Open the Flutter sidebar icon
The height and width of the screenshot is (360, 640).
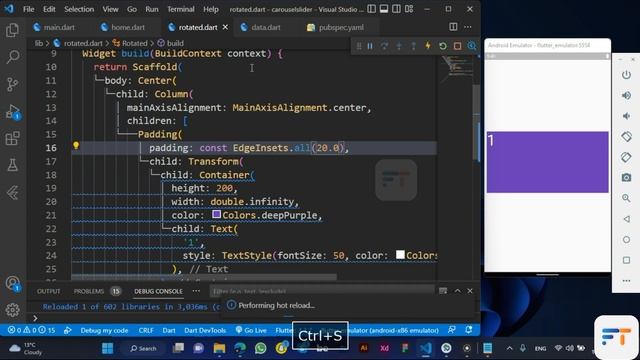[x=13, y=192]
